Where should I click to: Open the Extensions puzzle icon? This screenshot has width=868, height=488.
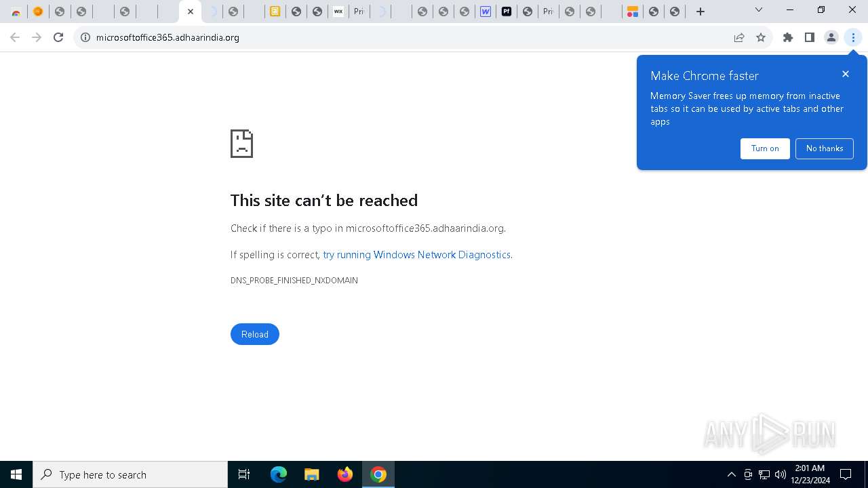point(788,37)
